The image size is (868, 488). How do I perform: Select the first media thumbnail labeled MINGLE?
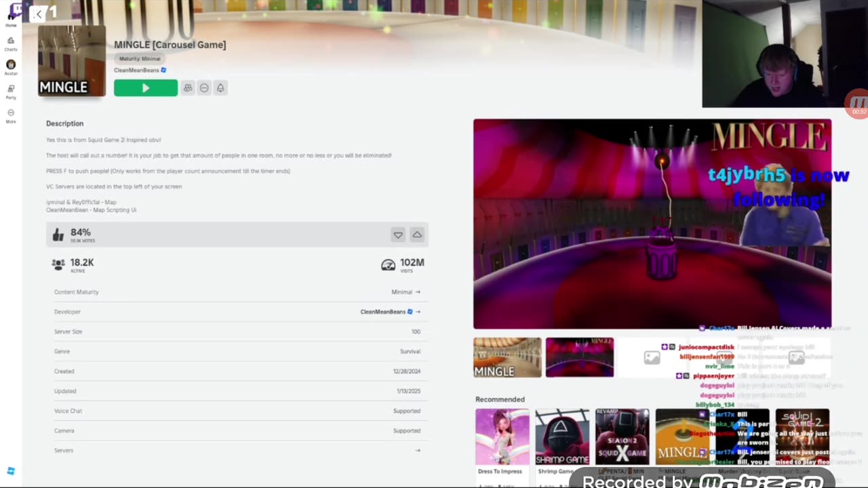coord(507,357)
